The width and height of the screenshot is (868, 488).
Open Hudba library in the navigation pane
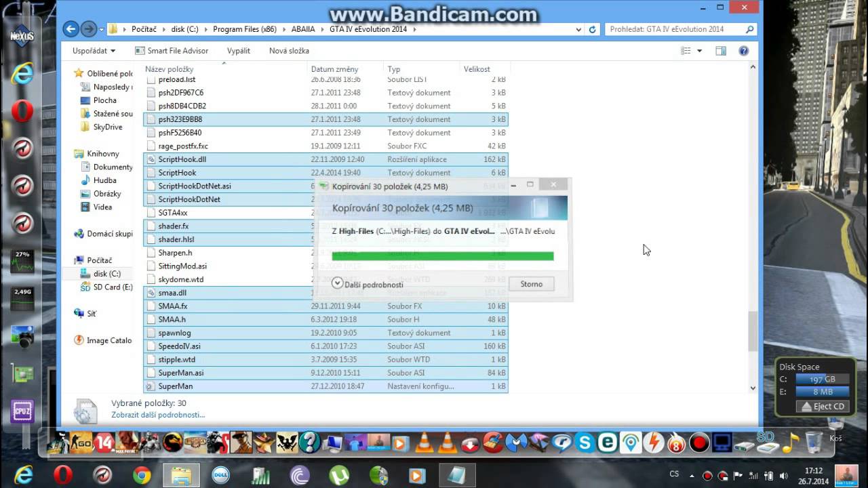coord(99,180)
